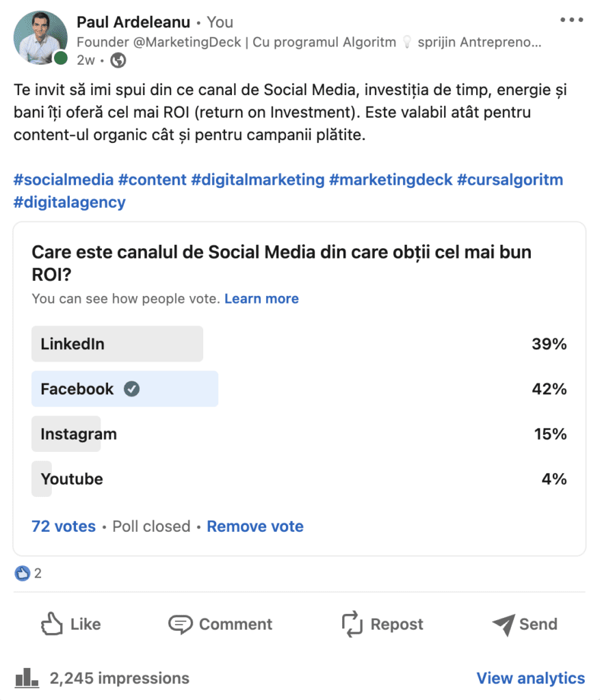Open the three-dot post options menu

(x=571, y=20)
